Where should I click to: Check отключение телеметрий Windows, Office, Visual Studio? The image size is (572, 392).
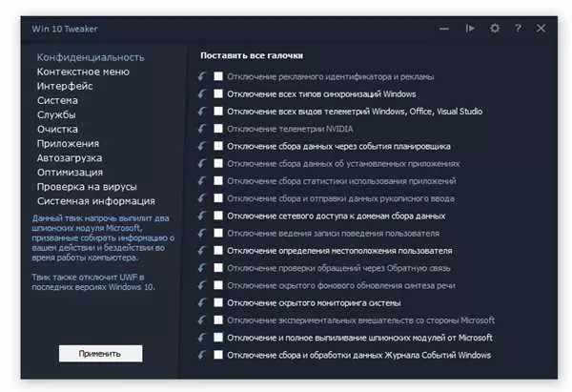[218, 111]
